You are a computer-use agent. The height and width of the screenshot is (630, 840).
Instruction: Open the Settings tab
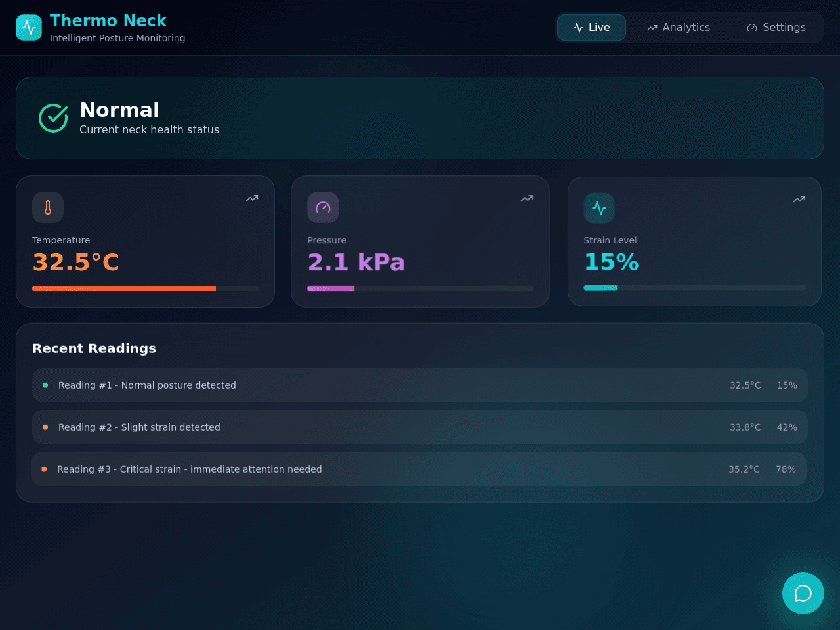click(x=776, y=28)
